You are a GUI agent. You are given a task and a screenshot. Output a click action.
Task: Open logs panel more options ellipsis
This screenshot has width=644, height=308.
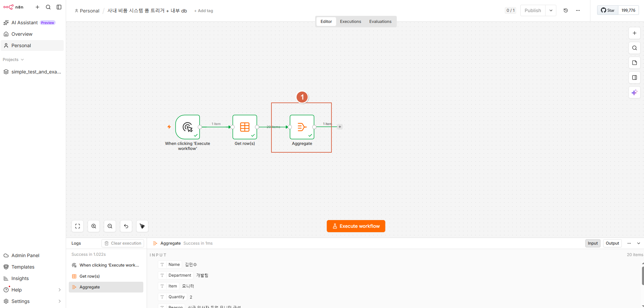629,243
